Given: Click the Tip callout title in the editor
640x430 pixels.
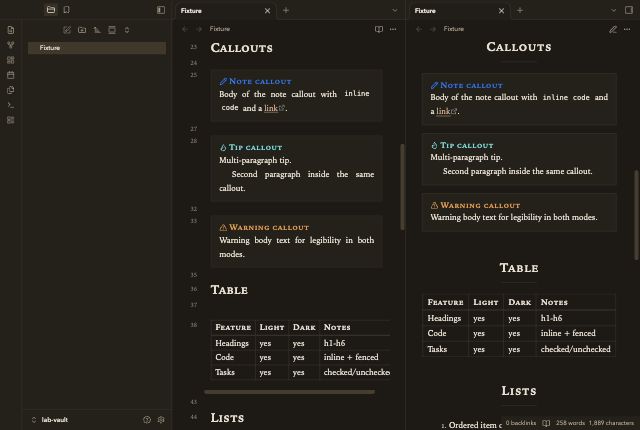Looking at the screenshot, I should tap(255, 147).
